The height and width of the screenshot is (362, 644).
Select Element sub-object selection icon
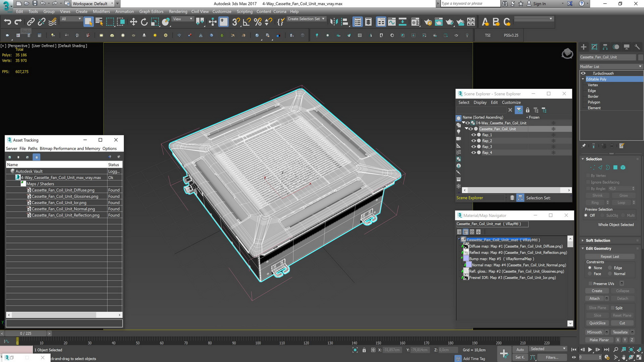tap(623, 167)
